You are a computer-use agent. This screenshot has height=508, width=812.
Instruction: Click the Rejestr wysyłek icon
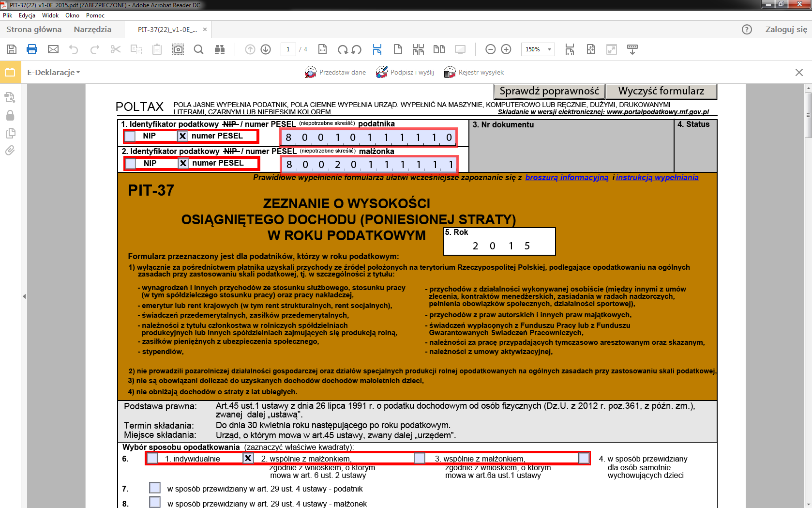(450, 72)
